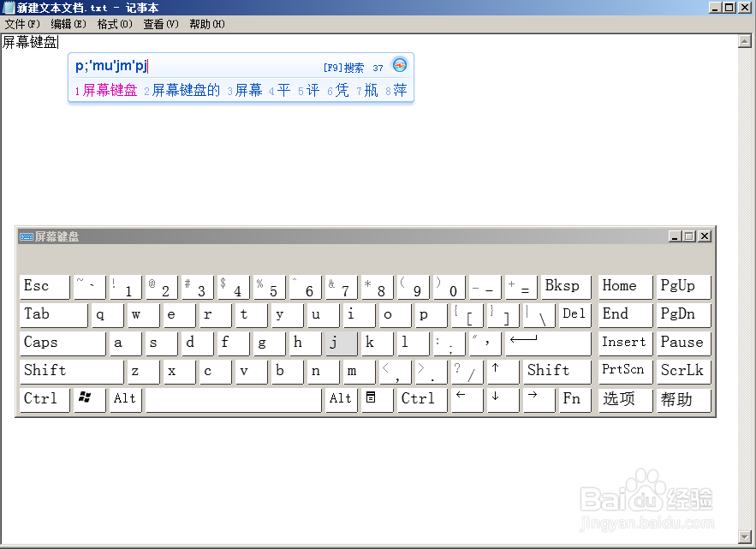Click the up arrow of Notepad's scrollbar
Image resolution: width=756 pixels, height=549 pixels.
click(x=746, y=39)
